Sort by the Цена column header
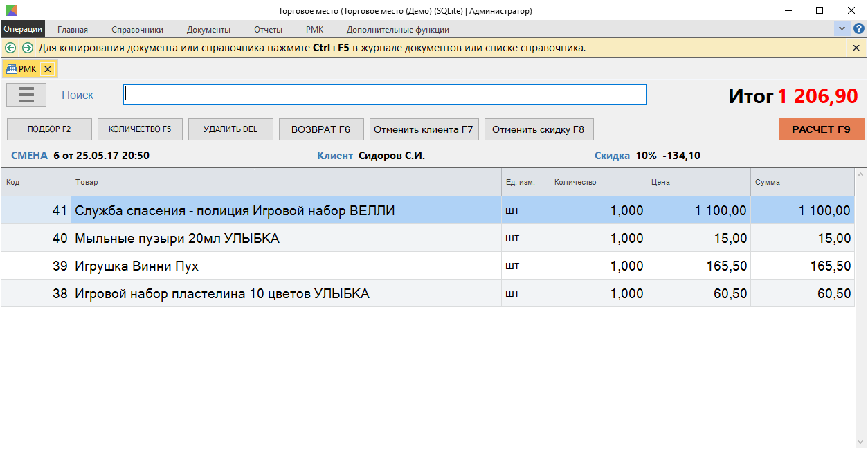The image size is (868, 449). 698,183
